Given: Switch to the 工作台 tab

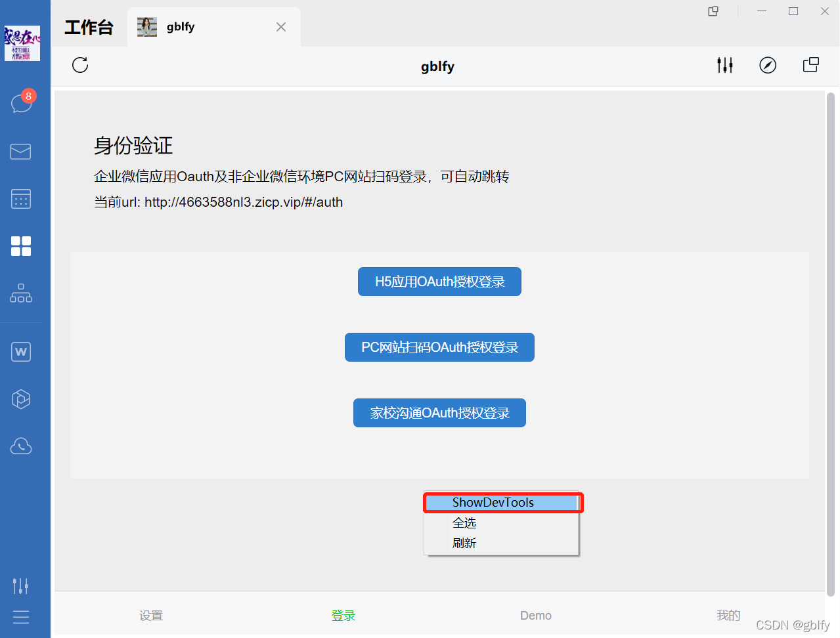Looking at the screenshot, I should (x=89, y=27).
